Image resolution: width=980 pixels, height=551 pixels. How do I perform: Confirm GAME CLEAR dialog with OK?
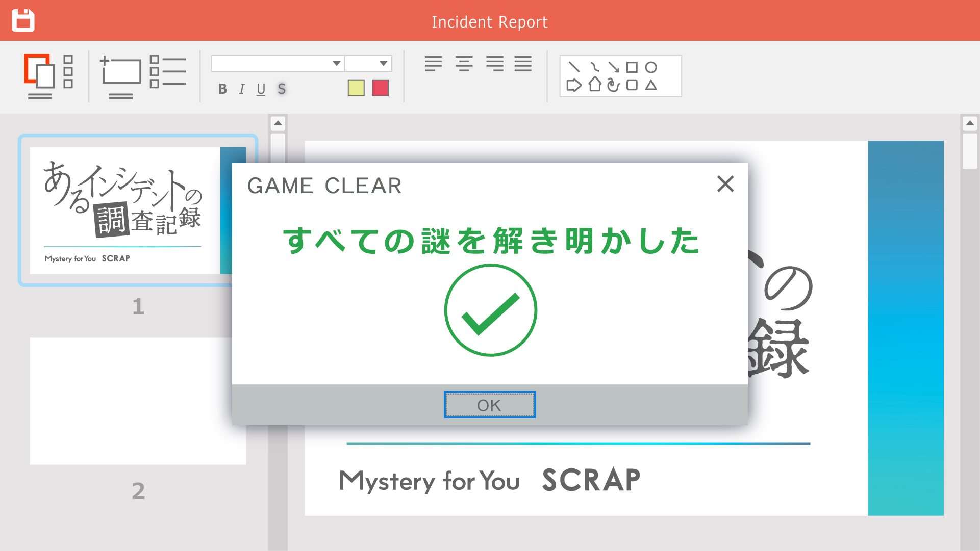490,405
